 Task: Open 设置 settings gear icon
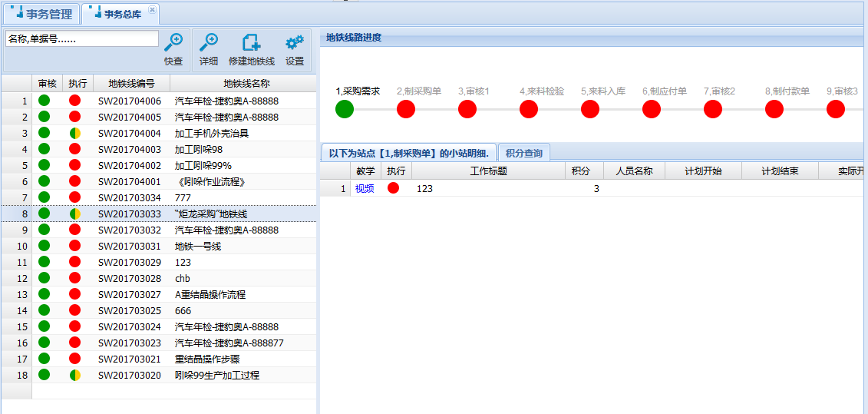pyautogui.click(x=294, y=43)
